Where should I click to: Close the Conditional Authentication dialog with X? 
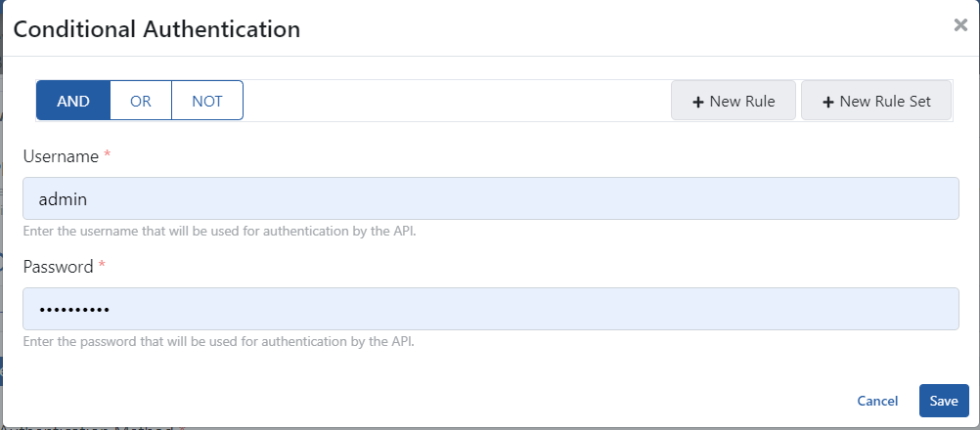[x=960, y=25]
